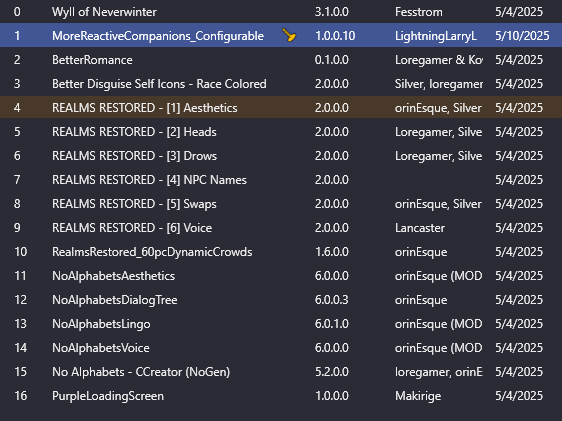Click author Makirige
Viewport: 562px width, 421px height.
(418, 396)
